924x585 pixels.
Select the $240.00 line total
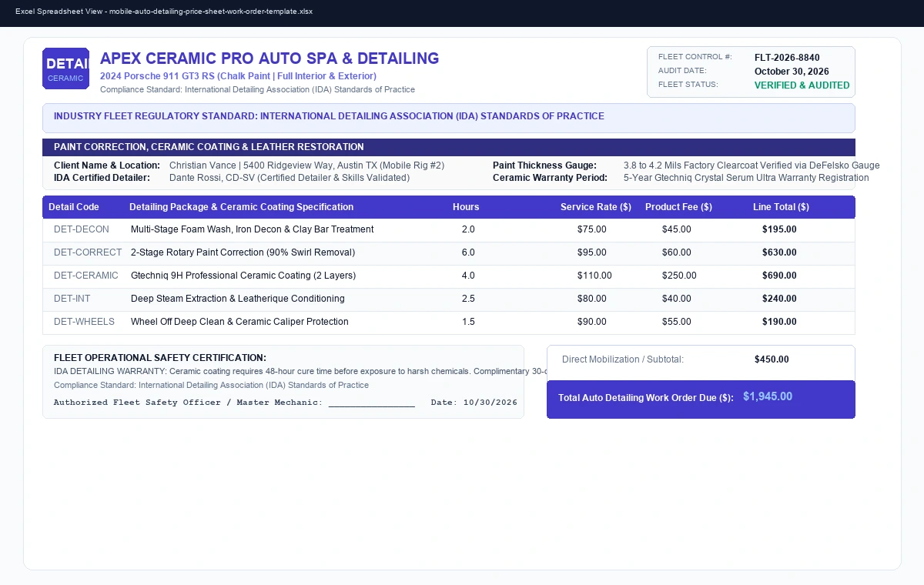(x=779, y=299)
